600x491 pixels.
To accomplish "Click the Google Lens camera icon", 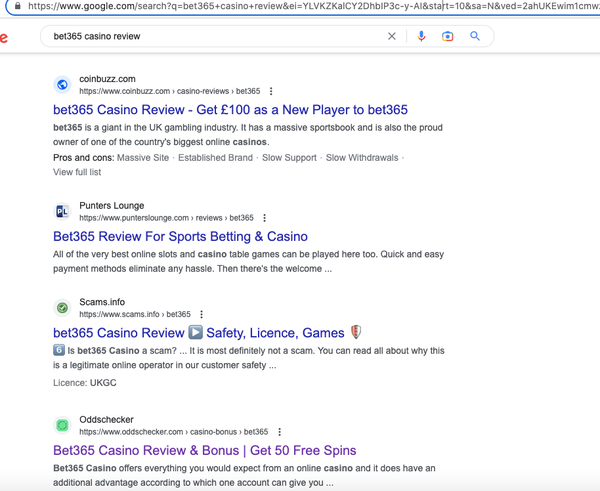I will (x=448, y=36).
